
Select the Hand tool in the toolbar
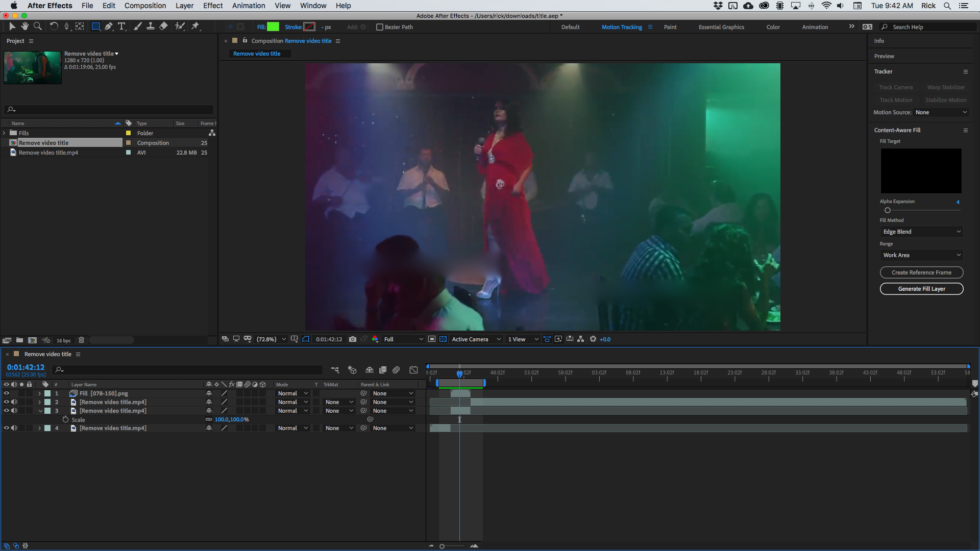(24, 26)
